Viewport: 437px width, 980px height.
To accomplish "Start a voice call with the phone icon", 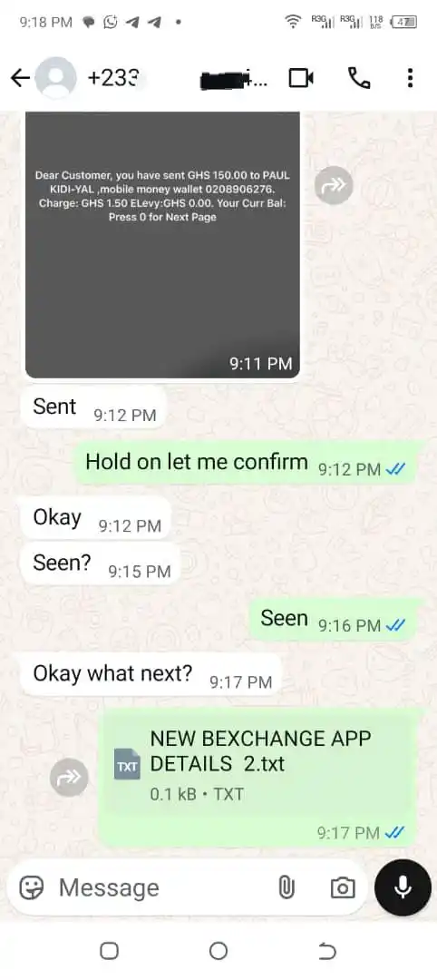I will [x=359, y=78].
